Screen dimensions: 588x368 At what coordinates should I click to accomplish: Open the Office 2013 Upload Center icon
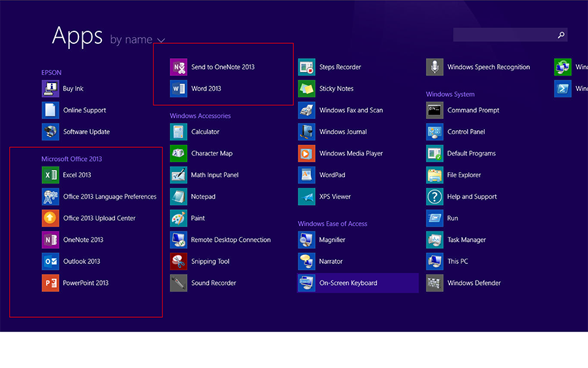click(50, 218)
